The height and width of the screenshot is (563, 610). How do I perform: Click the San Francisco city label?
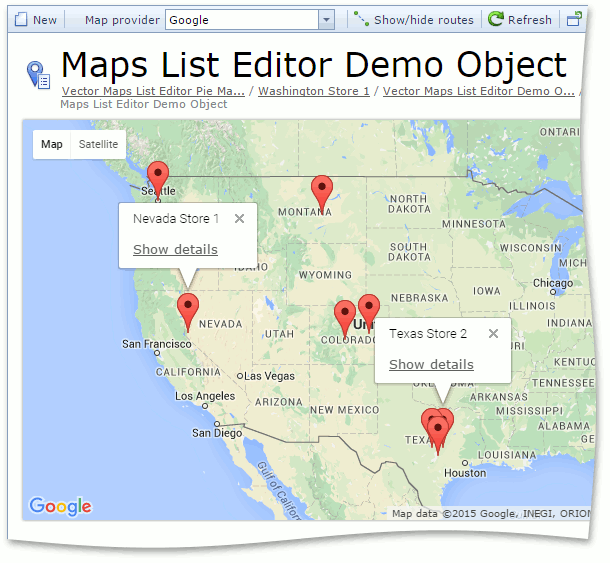(x=157, y=344)
